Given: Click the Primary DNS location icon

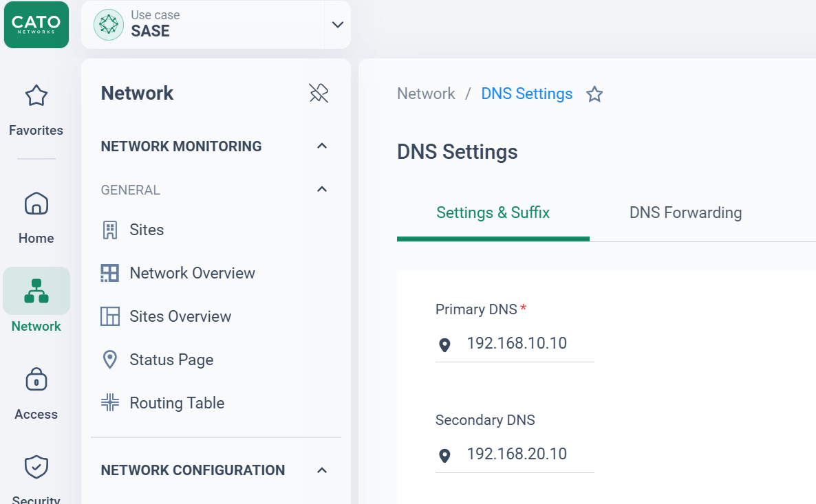Looking at the screenshot, I should point(444,345).
